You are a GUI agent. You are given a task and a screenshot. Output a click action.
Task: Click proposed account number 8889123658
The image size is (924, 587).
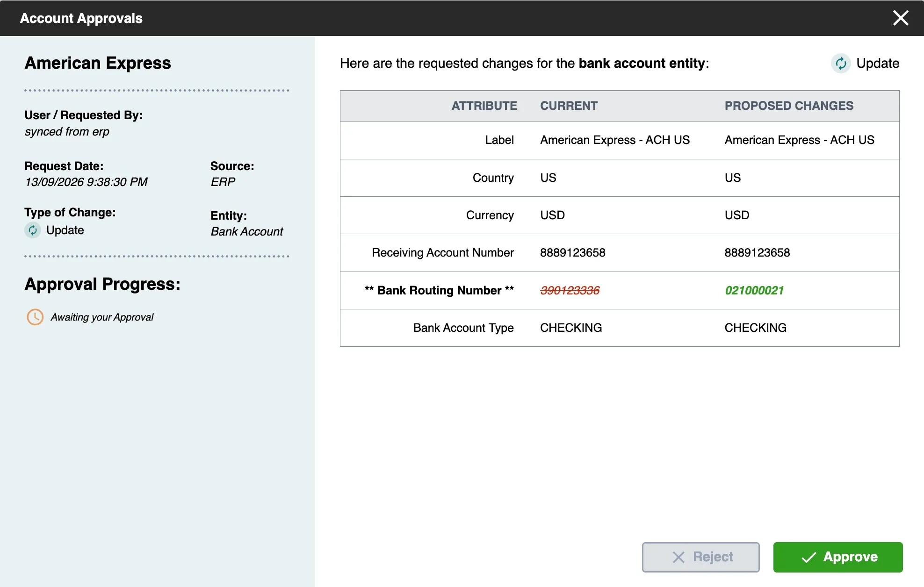[x=757, y=252]
